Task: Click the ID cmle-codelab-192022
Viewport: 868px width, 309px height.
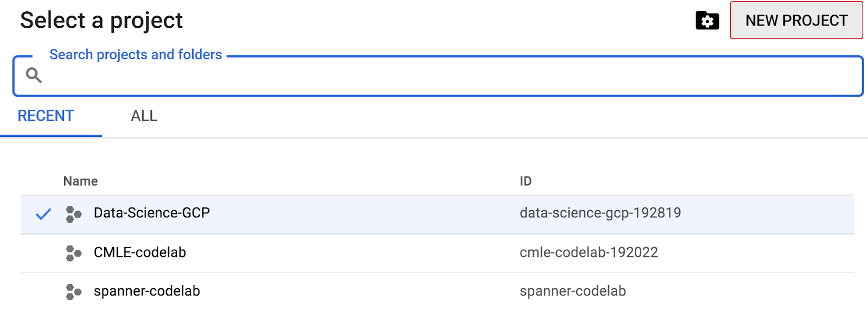Action: pyautogui.click(x=589, y=253)
